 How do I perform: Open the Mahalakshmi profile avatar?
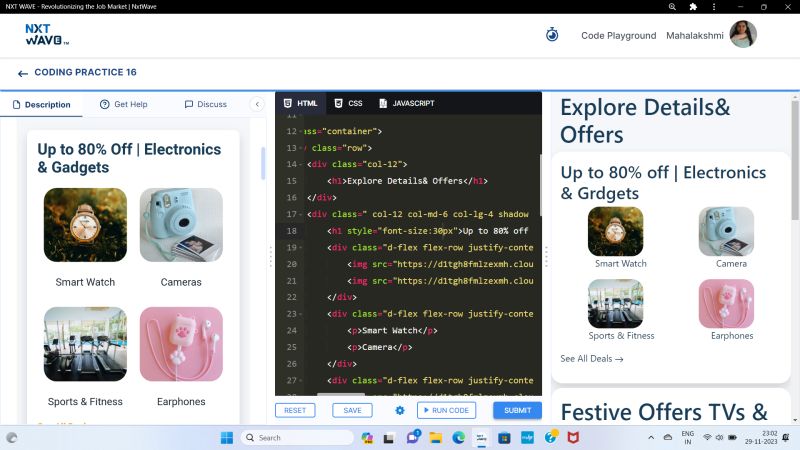(743, 35)
